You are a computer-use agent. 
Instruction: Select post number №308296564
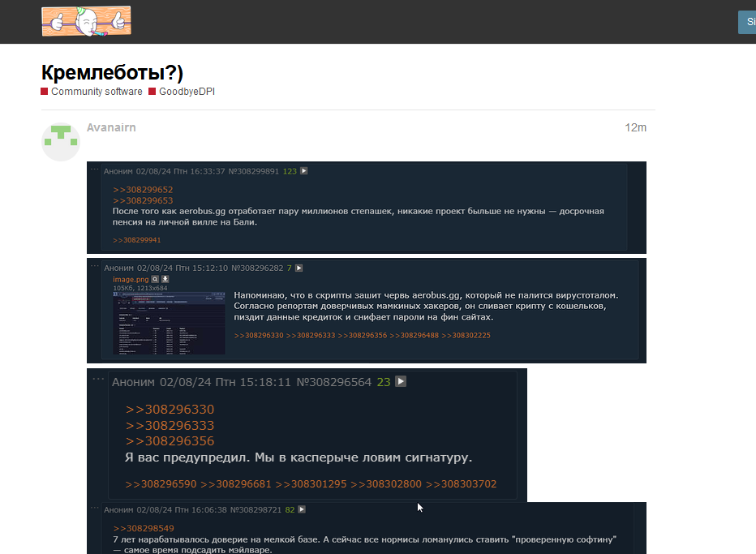(334, 382)
